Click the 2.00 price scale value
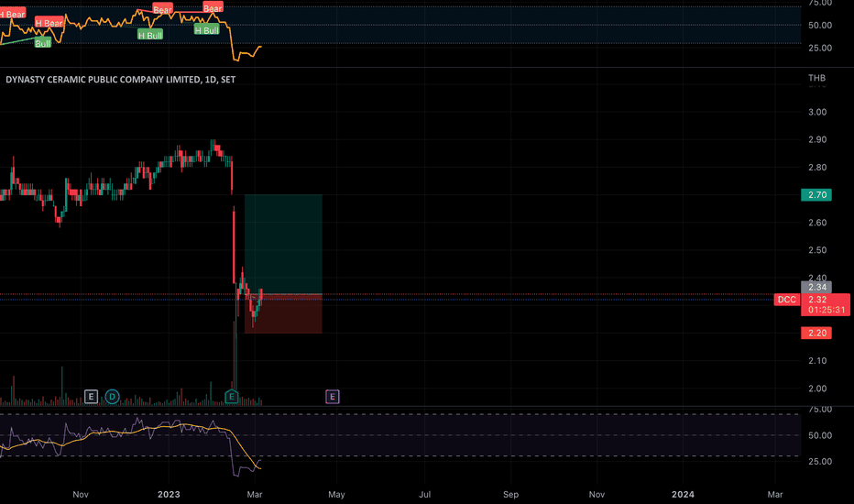The image size is (854, 504). click(x=817, y=389)
